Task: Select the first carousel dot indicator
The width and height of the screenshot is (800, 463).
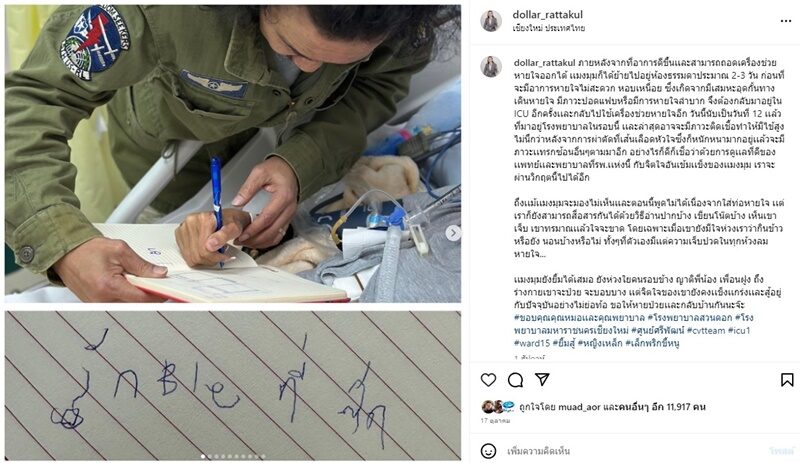Action: (203, 456)
